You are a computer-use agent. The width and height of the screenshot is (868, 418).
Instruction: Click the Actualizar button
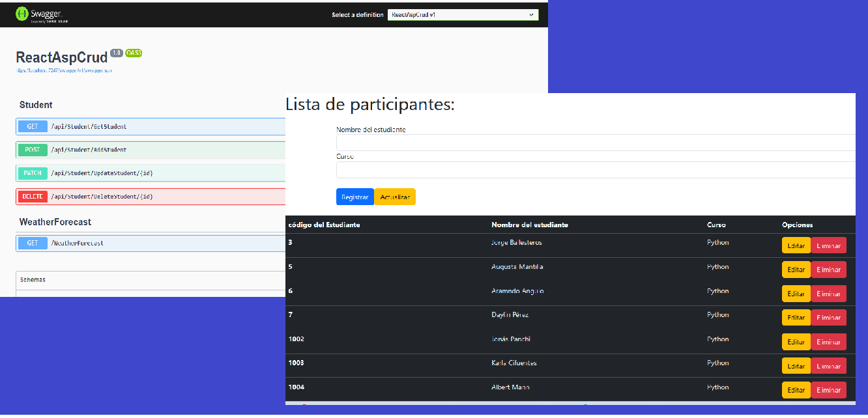coord(395,197)
